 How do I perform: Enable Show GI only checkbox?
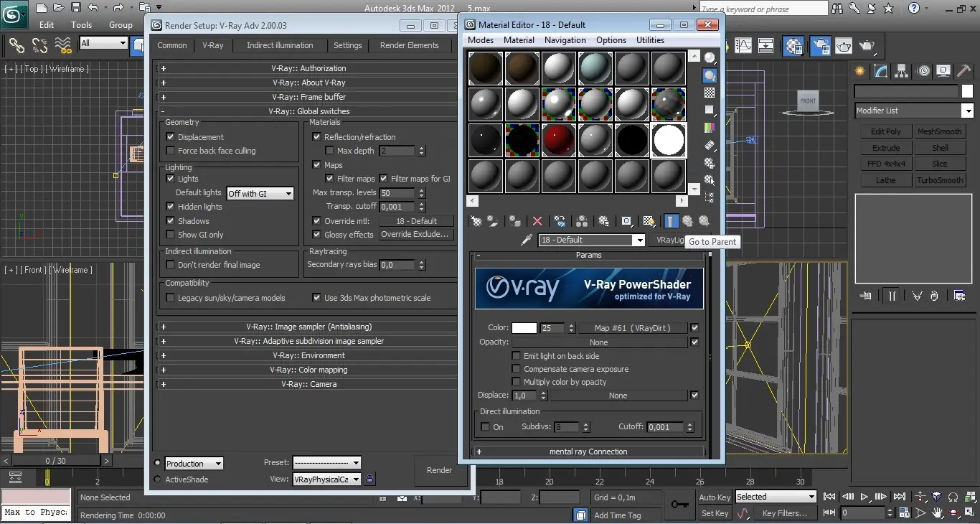(170, 235)
